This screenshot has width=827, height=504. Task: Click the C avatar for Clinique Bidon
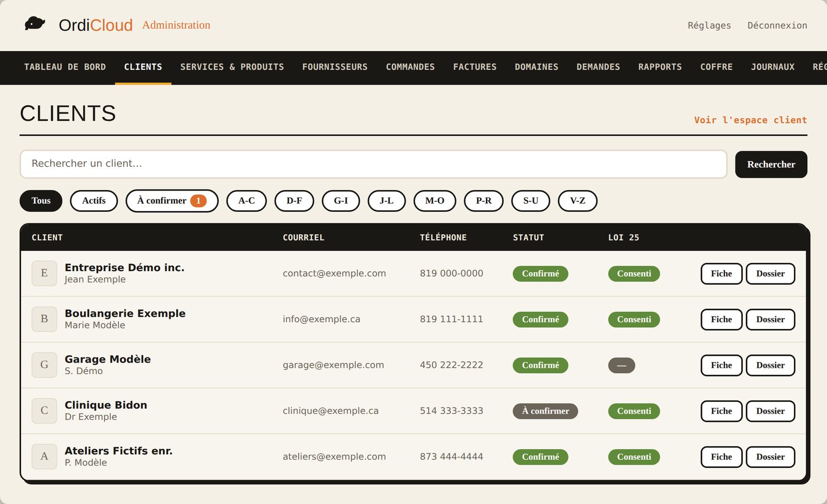click(x=44, y=411)
